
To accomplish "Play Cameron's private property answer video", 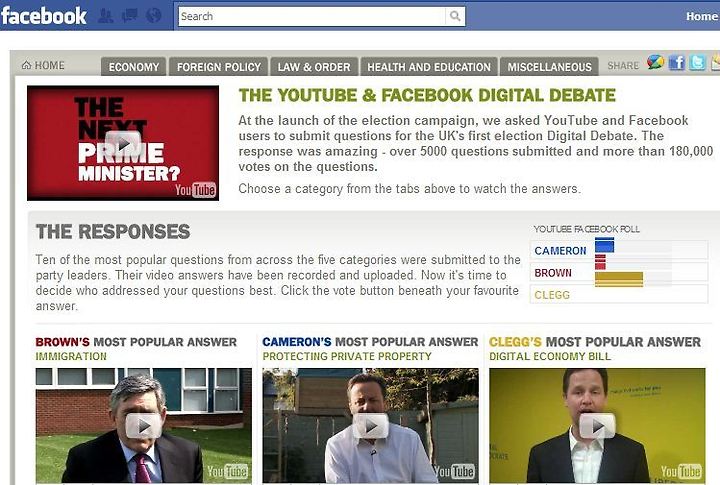I will (x=371, y=426).
